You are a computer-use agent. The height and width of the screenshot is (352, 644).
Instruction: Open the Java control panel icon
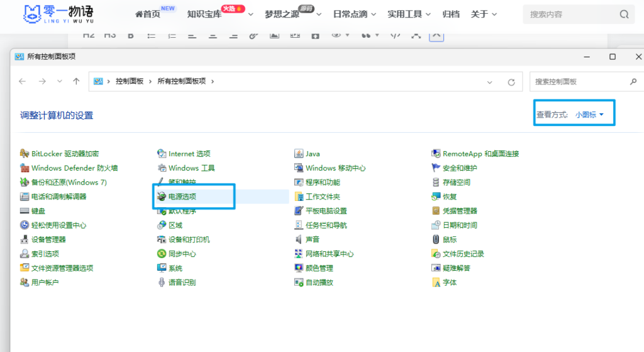[299, 154]
